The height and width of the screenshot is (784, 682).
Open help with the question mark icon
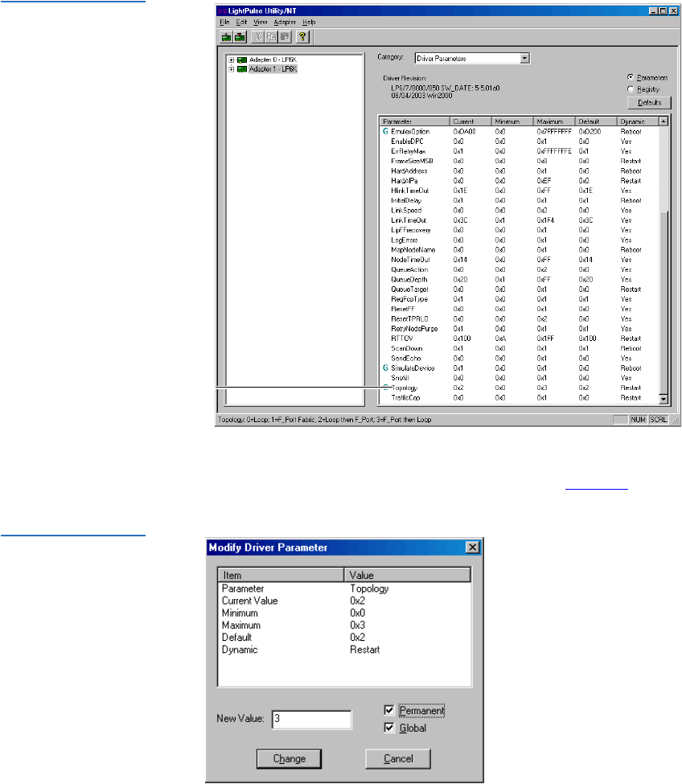pyautogui.click(x=302, y=36)
